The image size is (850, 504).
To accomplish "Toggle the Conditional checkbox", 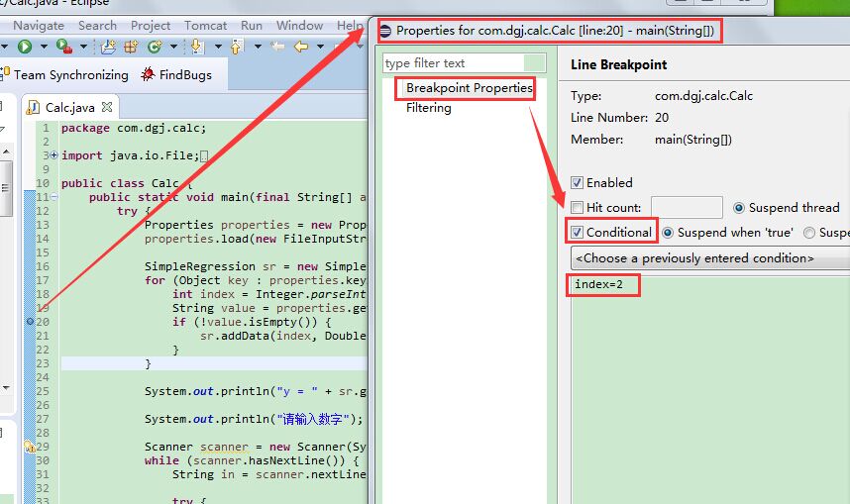I will [x=577, y=233].
